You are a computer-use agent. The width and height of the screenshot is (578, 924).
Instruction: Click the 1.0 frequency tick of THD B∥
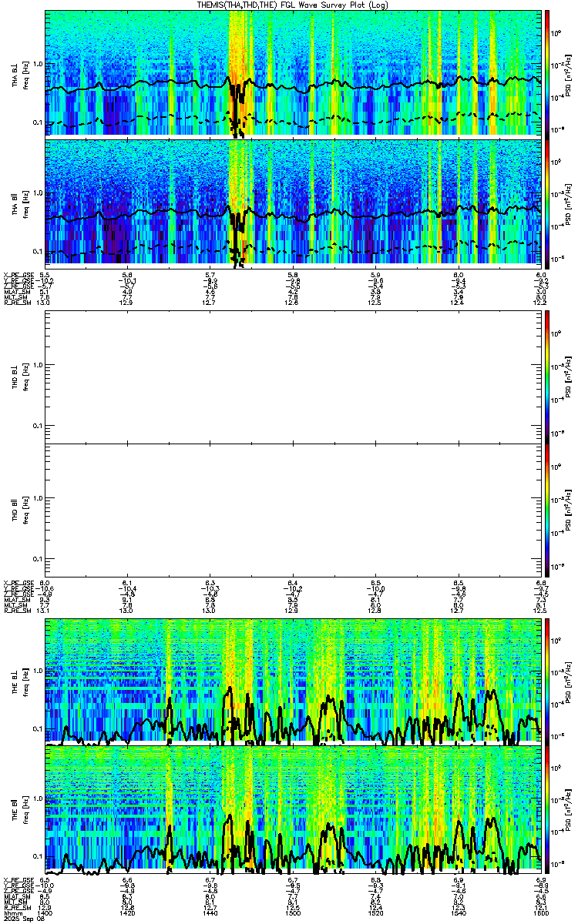pyautogui.click(x=37, y=498)
